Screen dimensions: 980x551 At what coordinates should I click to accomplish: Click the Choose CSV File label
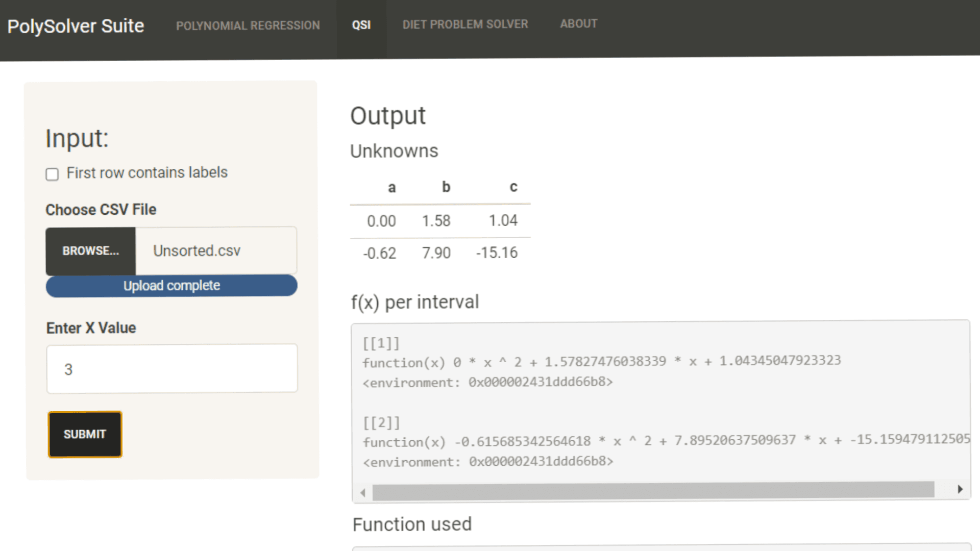pyautogui.click(x=101, y=210)
